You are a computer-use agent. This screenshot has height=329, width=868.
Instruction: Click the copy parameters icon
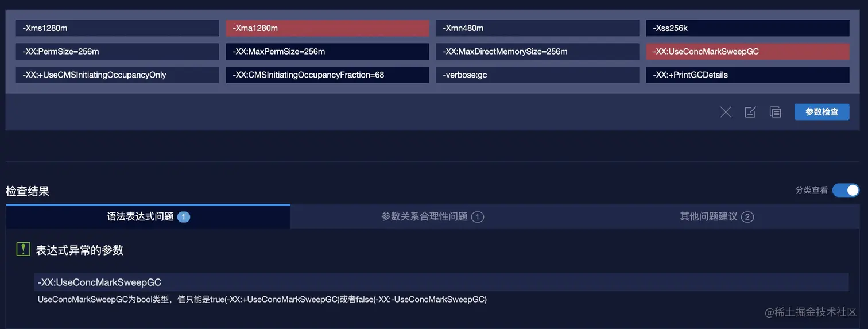pyautogui.click(x=775, y=112)
